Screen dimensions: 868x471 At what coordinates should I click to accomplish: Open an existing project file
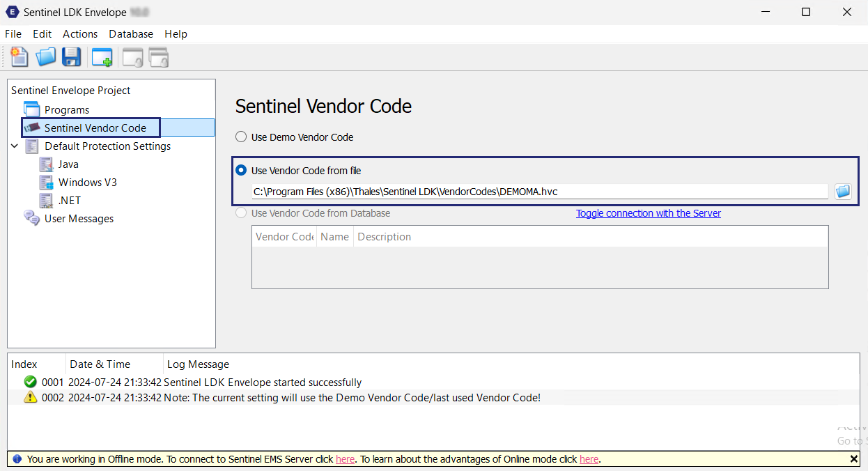(x=45, y=57)
